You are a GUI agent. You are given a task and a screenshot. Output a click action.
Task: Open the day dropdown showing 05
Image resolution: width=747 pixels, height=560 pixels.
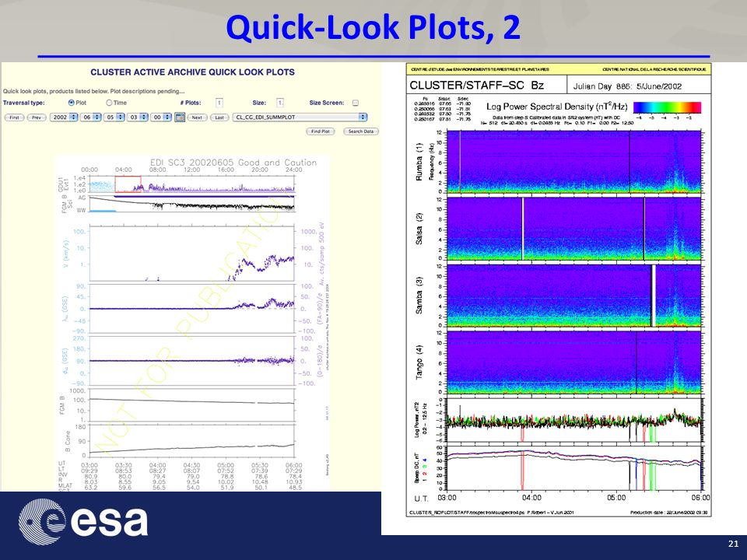point(114,117)
